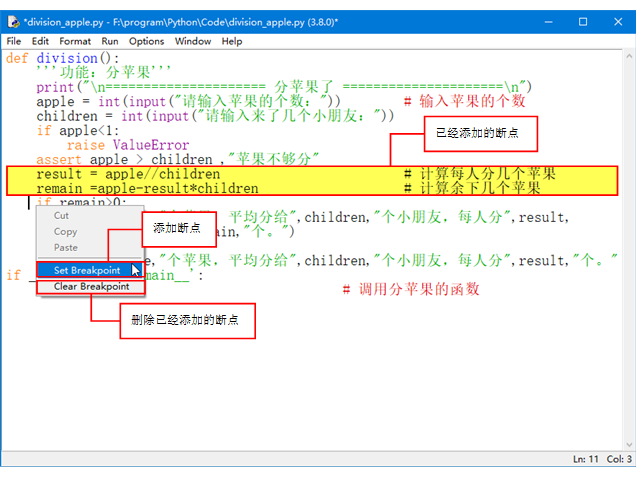Click the scrollbar down arrow

tap(629, 445)
